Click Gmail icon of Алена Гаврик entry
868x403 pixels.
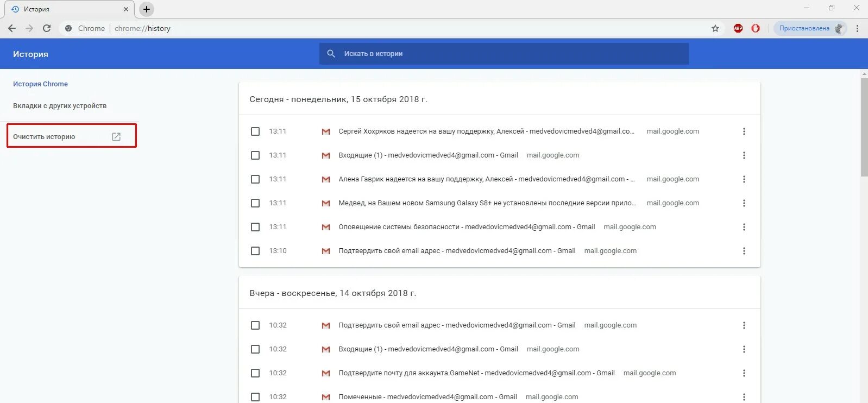326,179
